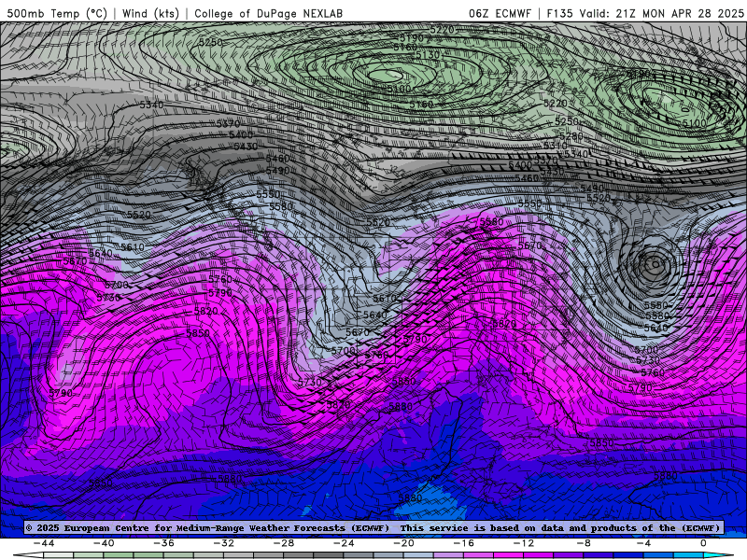
Task: Click the "5280" contour label
Action: click(571, 136)
